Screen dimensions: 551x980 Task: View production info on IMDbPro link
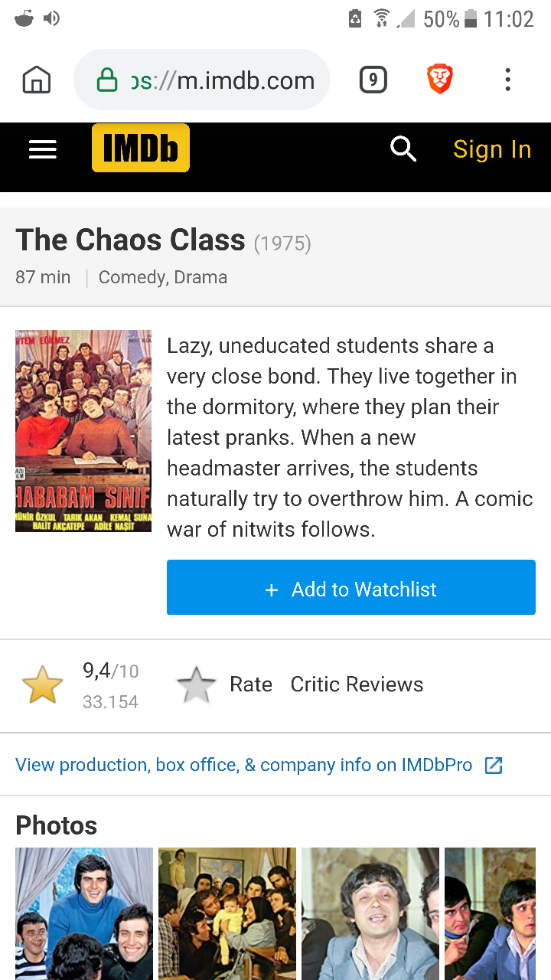tap(243, 765)
